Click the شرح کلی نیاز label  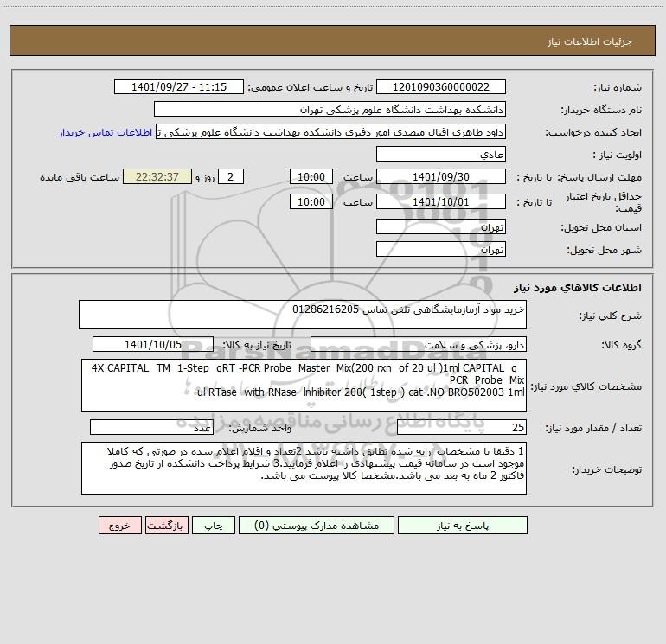coord(611,316)
